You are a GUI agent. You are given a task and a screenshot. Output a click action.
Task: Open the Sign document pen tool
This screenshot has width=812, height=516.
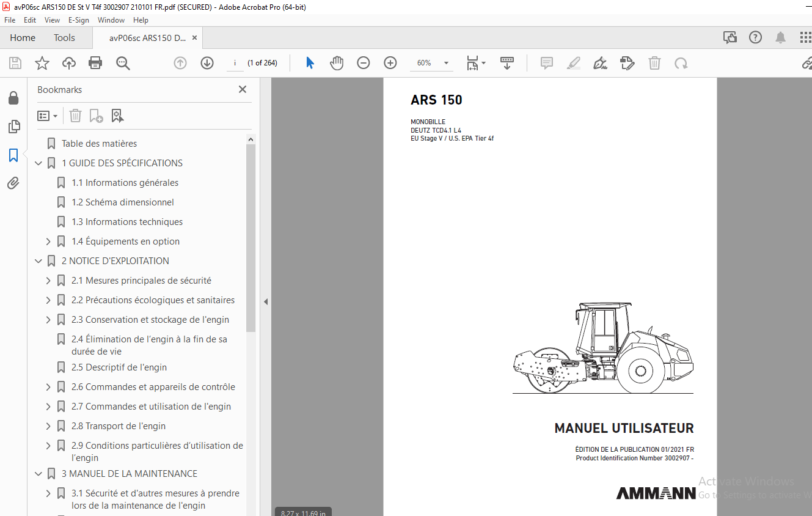[x=601, y=63]
